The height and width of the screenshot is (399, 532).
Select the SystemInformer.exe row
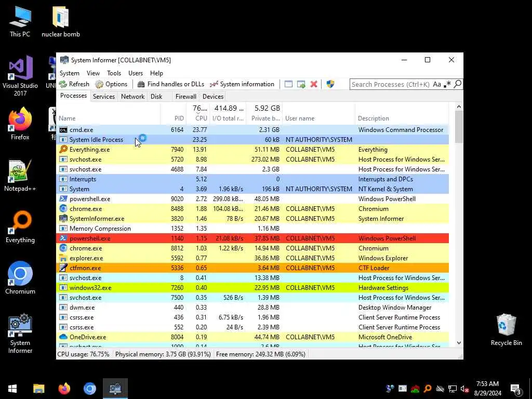[252, 219]
